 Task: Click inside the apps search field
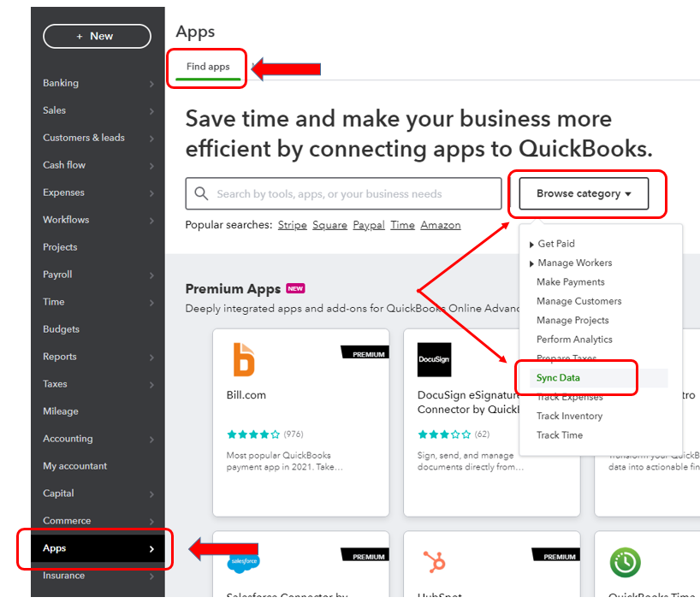point(342,193)
